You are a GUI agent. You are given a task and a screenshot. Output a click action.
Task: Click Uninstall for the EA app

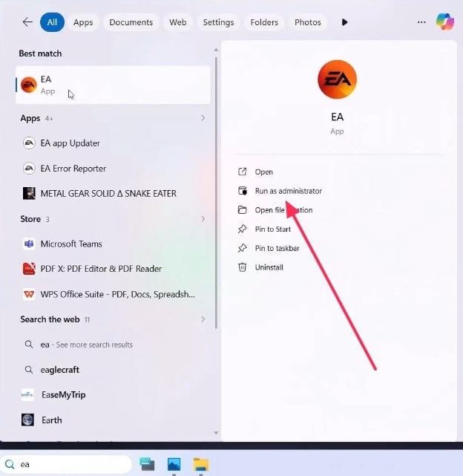[269, 267]
